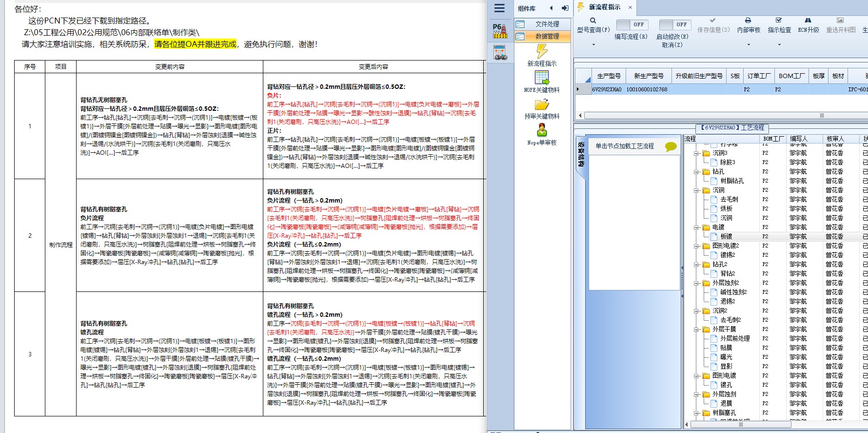Click the 订单工厂 column header
Image resolution: width=868 pixels, height=433 pixels.
(759, 76)
